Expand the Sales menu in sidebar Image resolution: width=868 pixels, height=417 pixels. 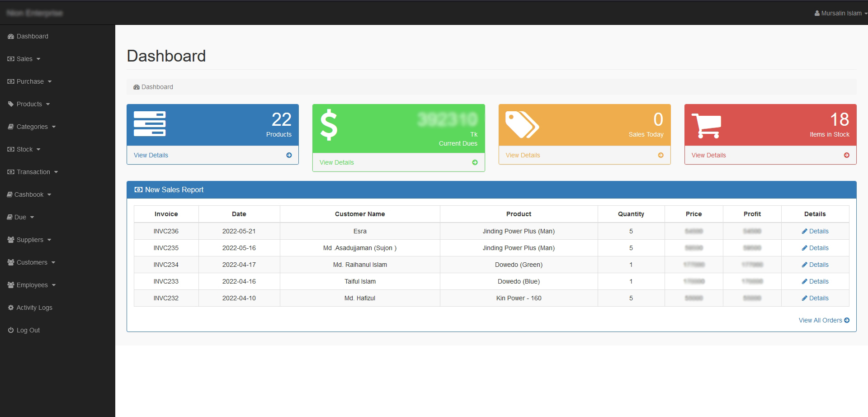click(x=24, y=59)
